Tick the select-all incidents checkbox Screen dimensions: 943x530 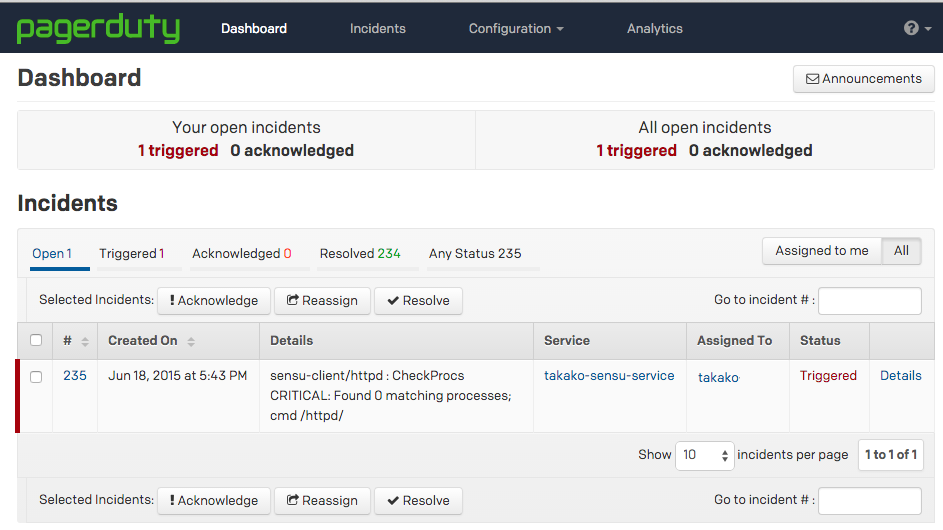36,340
